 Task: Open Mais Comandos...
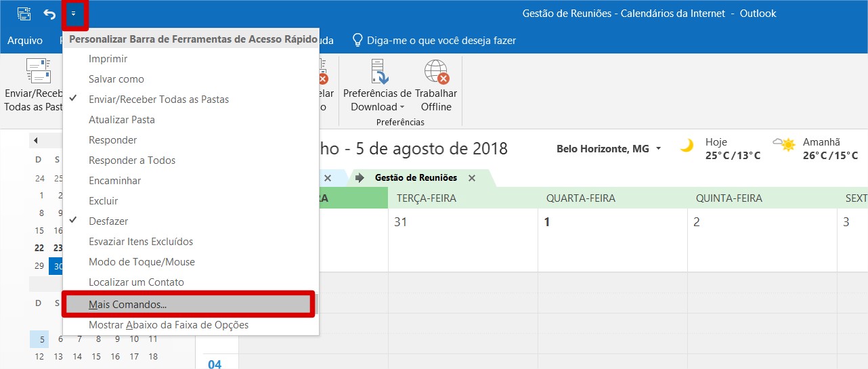tap(189, 305)
